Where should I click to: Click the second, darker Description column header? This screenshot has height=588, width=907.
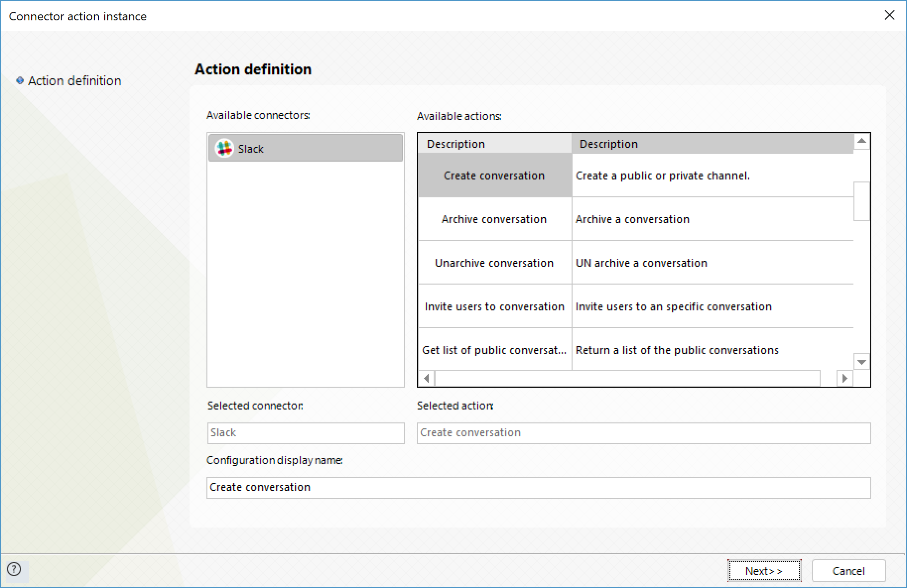click(713, 144)
